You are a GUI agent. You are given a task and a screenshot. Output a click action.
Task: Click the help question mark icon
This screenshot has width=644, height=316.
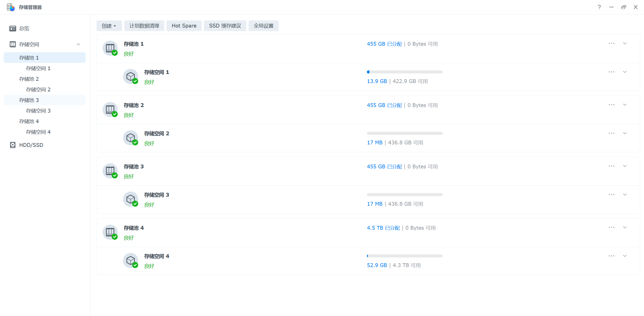click(599, 7)
